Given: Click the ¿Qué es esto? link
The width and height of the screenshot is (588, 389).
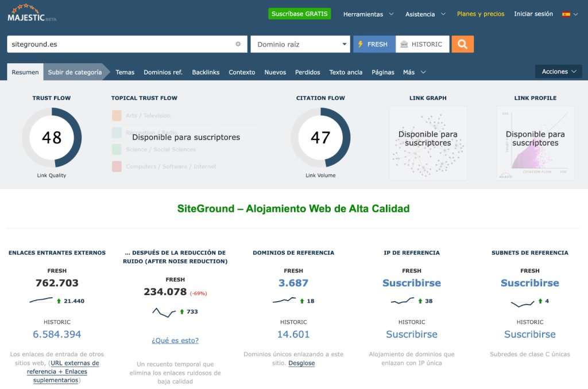Looking at the screenshot, I should (x=175, y=340).
